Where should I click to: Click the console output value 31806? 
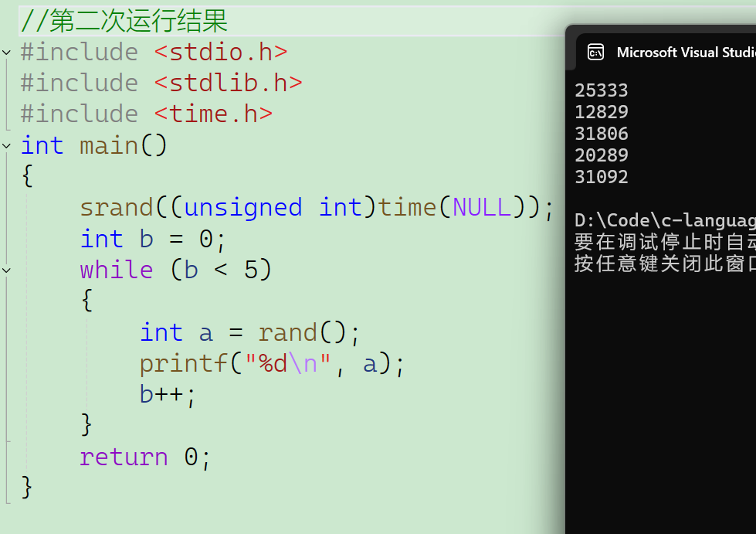(602, 134)
